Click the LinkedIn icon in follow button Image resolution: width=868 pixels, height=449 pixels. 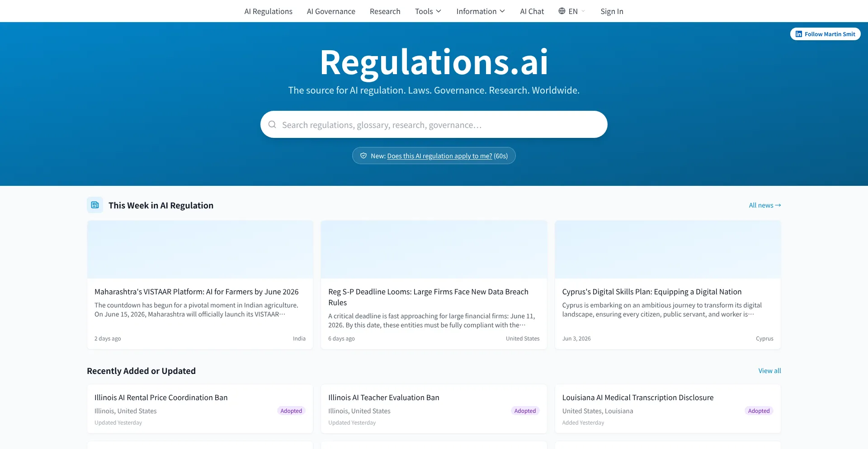(799, 34)
